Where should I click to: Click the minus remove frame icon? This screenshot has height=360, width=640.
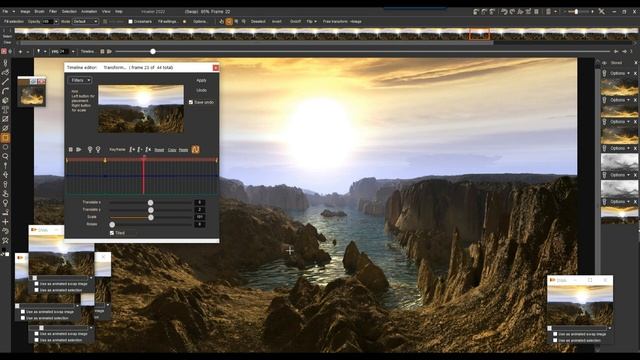tap(28, 52)
